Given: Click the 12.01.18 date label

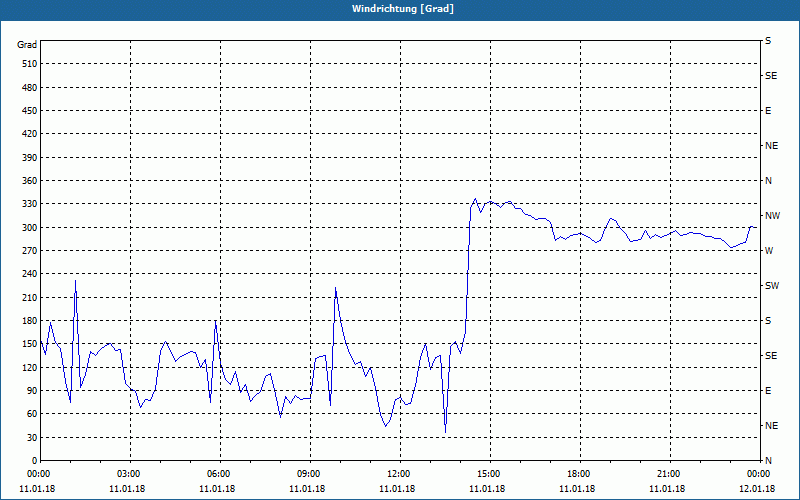Looking at the screenshot, I should [x=757, y=489].
